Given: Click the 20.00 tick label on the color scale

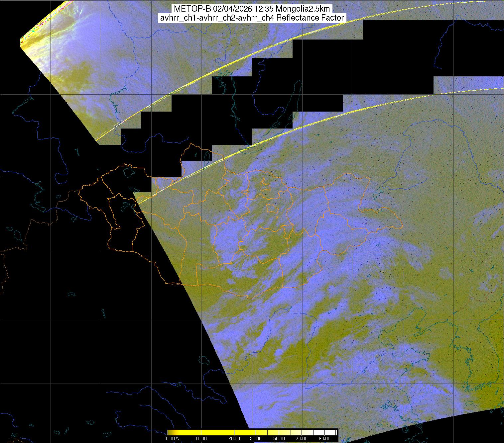Looking at the screenshot, I should [235, 439].
